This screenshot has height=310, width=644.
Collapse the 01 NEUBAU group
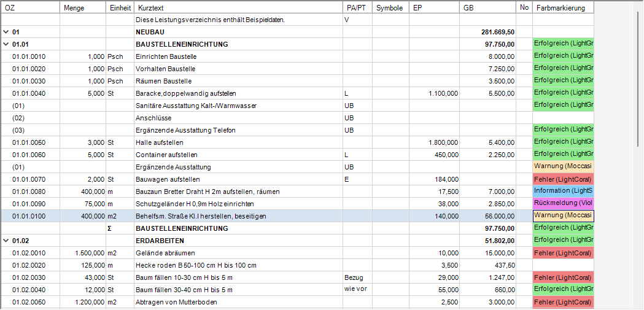[6, 32]
